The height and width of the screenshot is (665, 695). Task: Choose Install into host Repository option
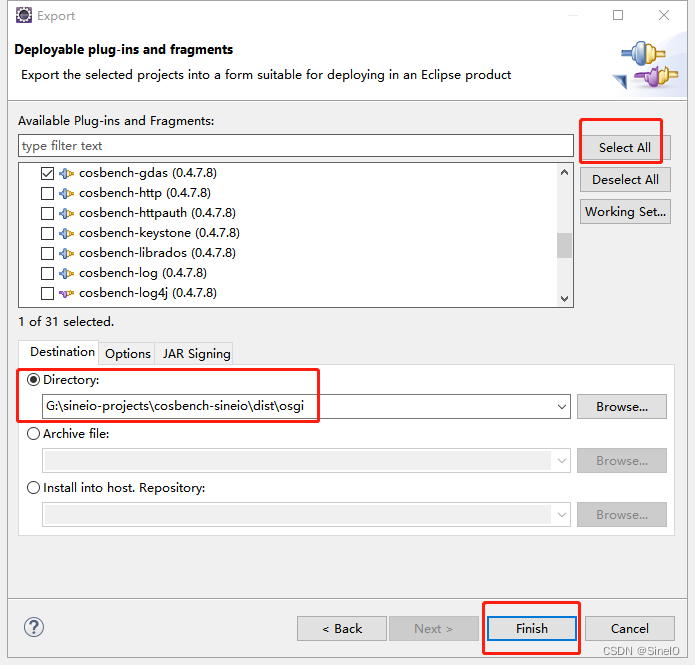coord(34,488)
